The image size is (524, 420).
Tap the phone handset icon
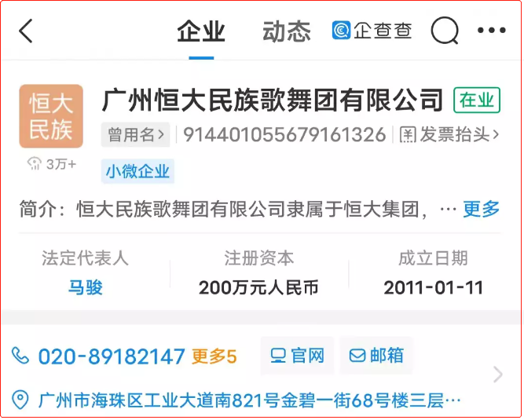(x=20, y=355)
